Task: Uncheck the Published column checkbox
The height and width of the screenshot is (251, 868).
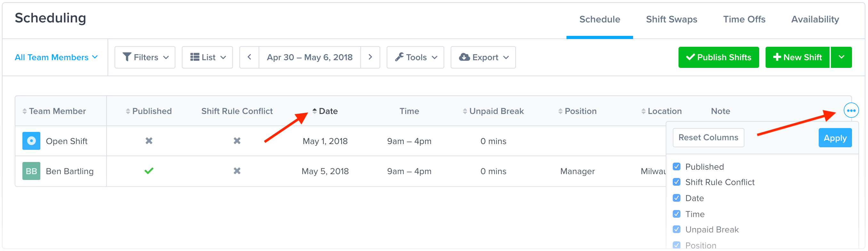Action: 676,166
